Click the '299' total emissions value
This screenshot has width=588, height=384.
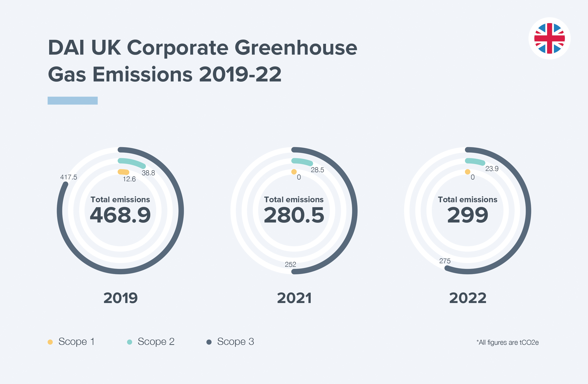(x=468, y=215)
